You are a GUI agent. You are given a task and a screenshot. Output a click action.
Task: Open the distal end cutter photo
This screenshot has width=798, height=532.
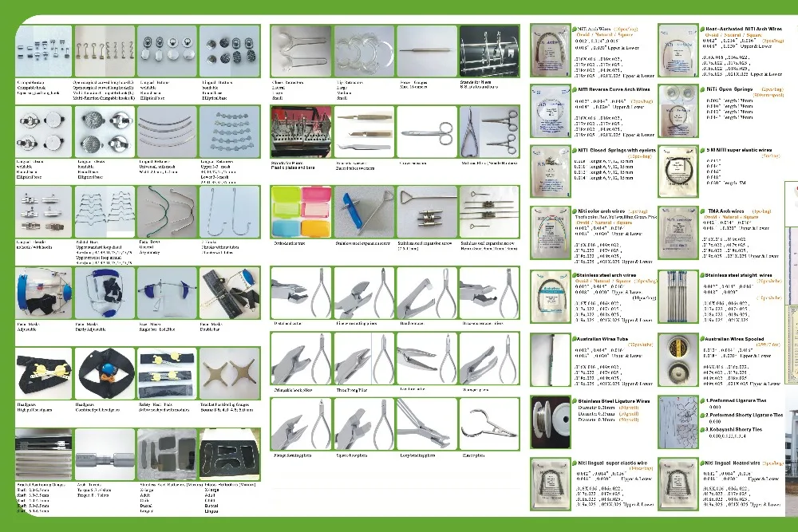(301, 294)
